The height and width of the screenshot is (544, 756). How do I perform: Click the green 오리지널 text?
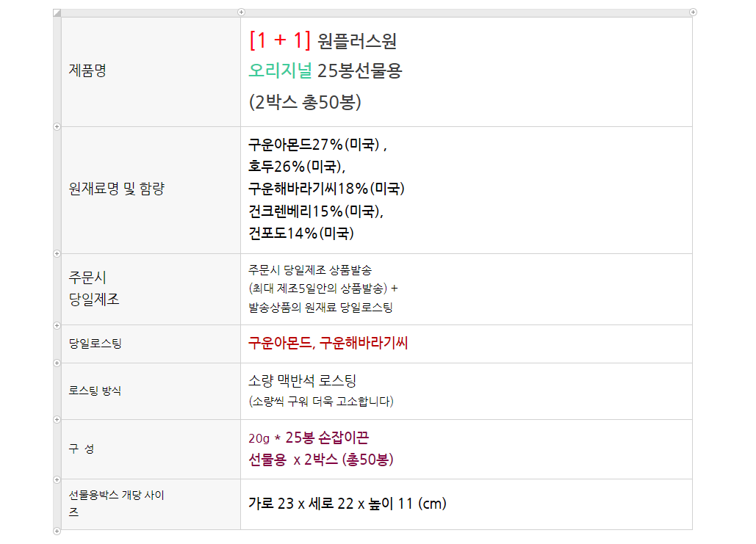[x=281, y=71]
